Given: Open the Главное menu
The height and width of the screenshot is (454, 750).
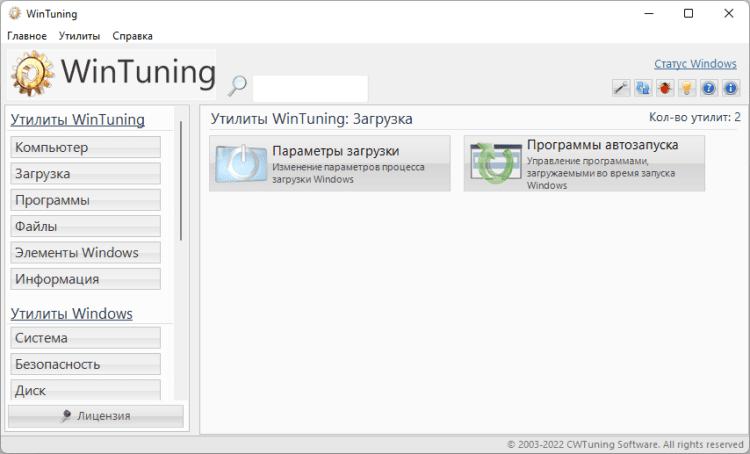Looking at the screenshot, I should tap(27, 36).
